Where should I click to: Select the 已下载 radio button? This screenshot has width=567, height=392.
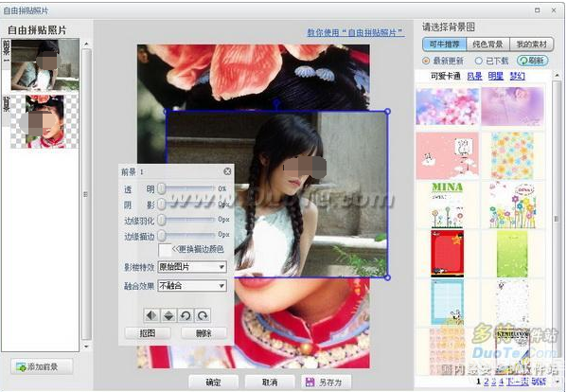point(478,61)
